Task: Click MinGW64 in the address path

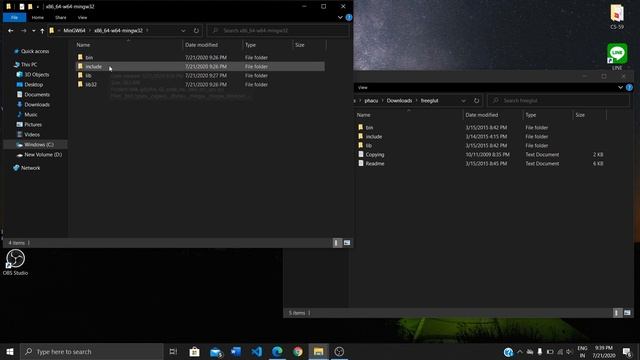Action: 74,31
